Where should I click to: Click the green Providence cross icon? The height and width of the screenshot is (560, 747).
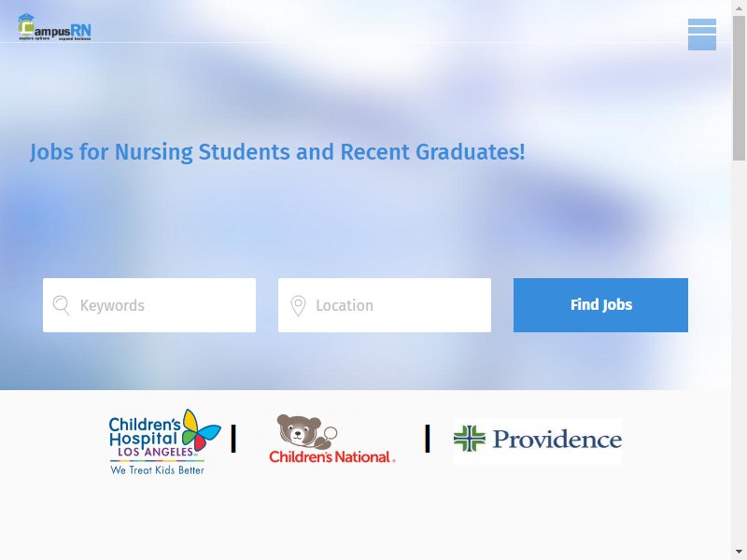(x=470, y=439)
